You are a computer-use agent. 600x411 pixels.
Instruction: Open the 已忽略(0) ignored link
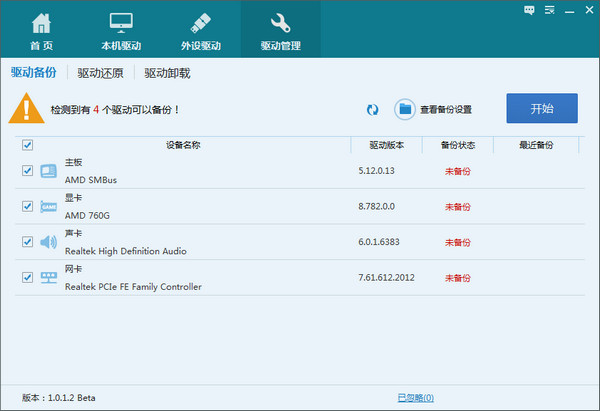(x=415, y=397)
